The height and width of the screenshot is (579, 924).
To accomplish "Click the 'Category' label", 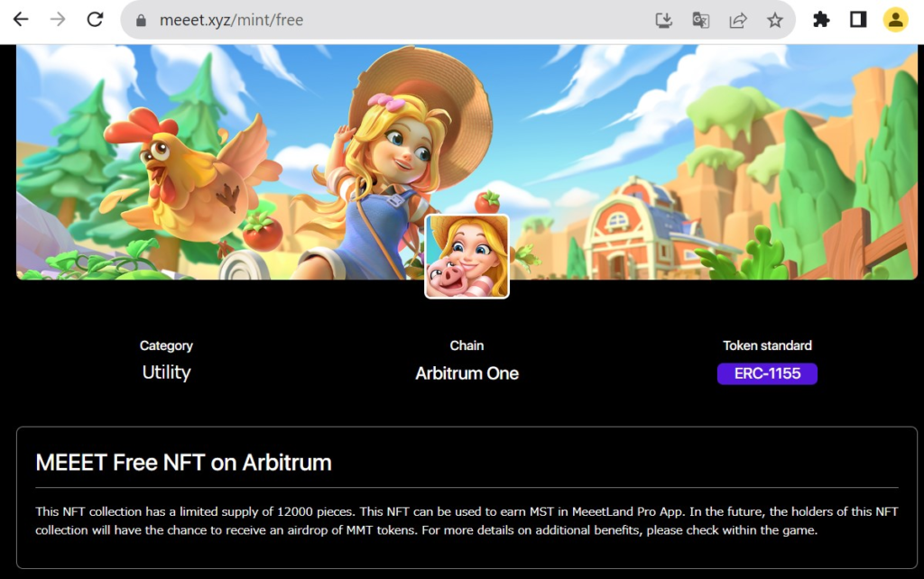I will pos(166,345).
